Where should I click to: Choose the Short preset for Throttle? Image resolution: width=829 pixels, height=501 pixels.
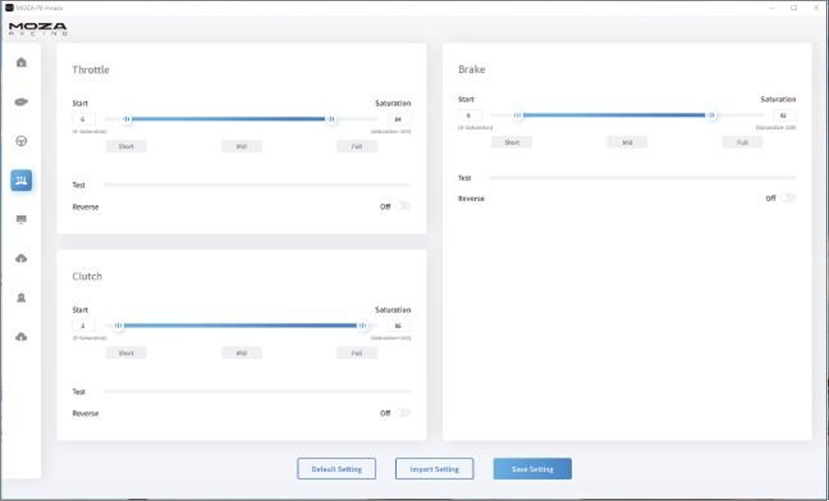126,146
